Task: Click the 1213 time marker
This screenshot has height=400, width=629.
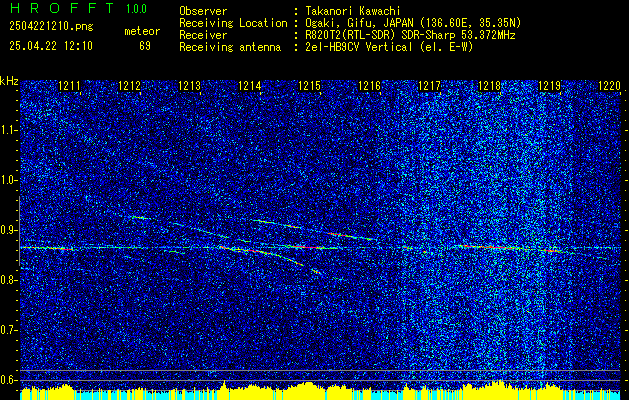Action: click(x=189, y=85)
